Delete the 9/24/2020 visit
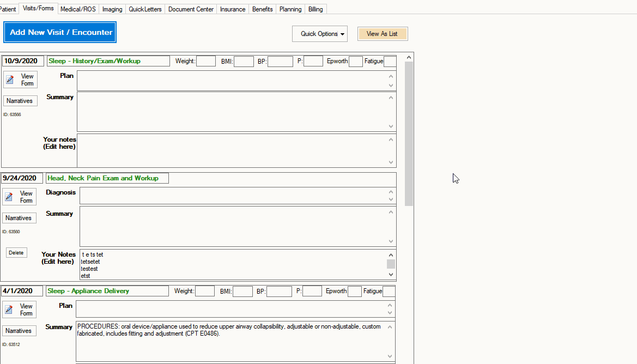637x364 pixels. (16, 253)
